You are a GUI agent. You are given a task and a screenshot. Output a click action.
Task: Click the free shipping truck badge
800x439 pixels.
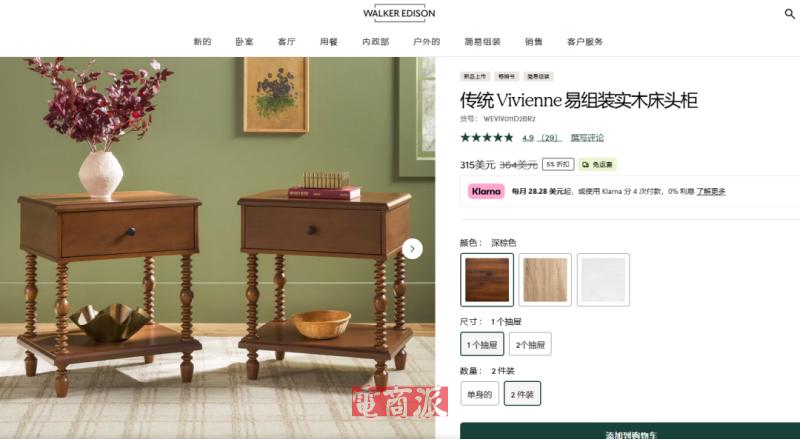point(597,164)
